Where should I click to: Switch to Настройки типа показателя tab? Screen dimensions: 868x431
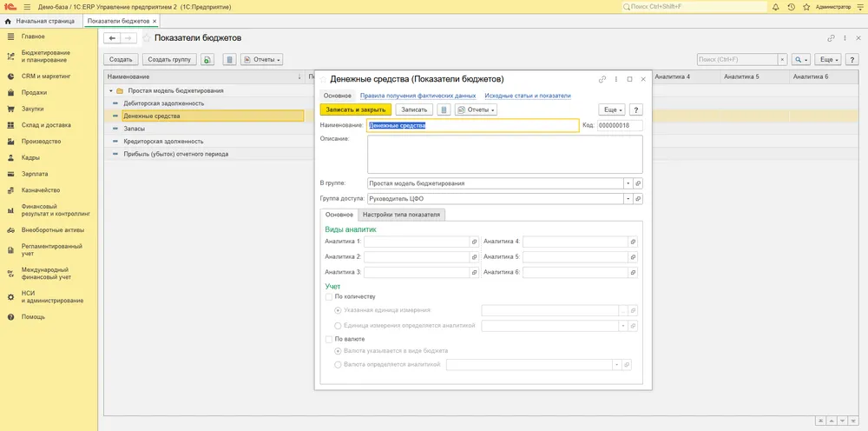pyautogui.click(x=402, y=215)
